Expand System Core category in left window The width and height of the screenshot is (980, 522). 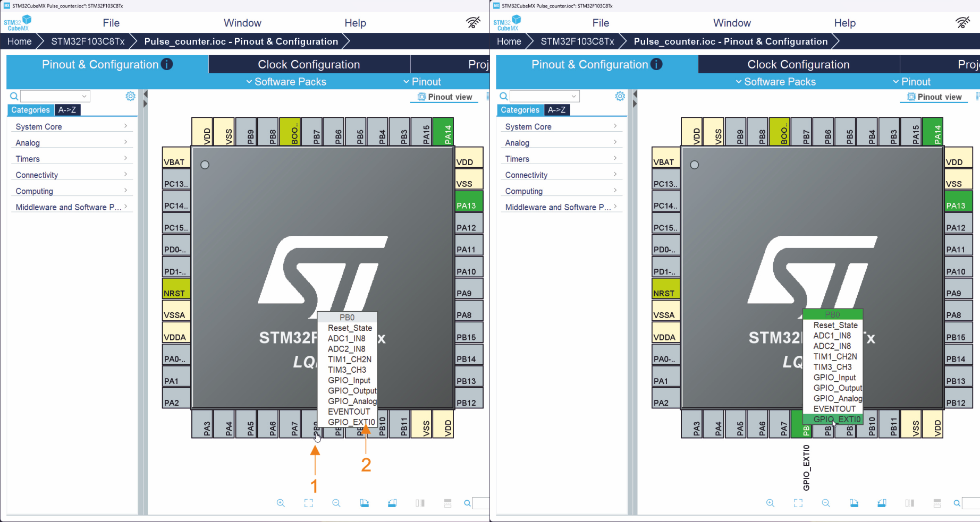71,126
